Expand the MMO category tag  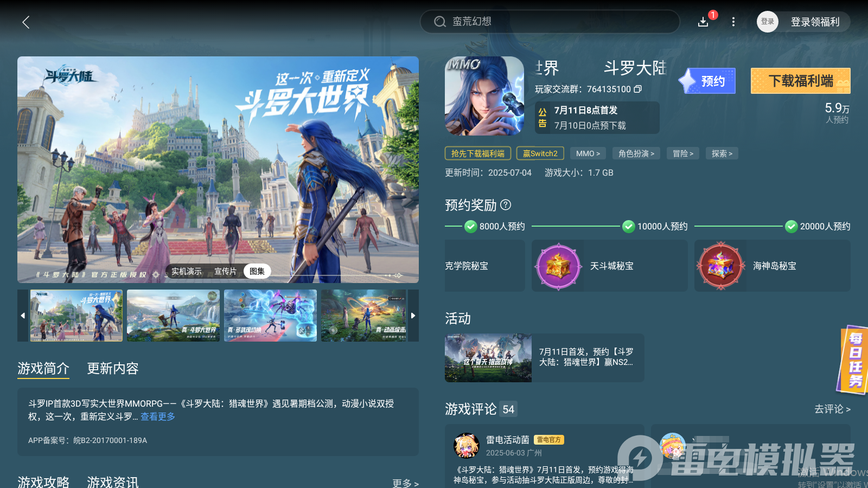coord(588,153)
